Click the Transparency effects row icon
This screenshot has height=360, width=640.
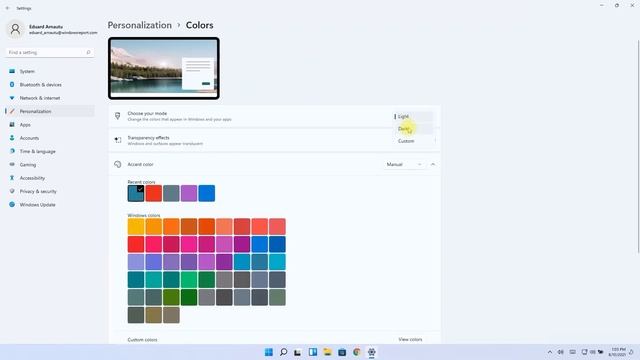click(118, 140)
